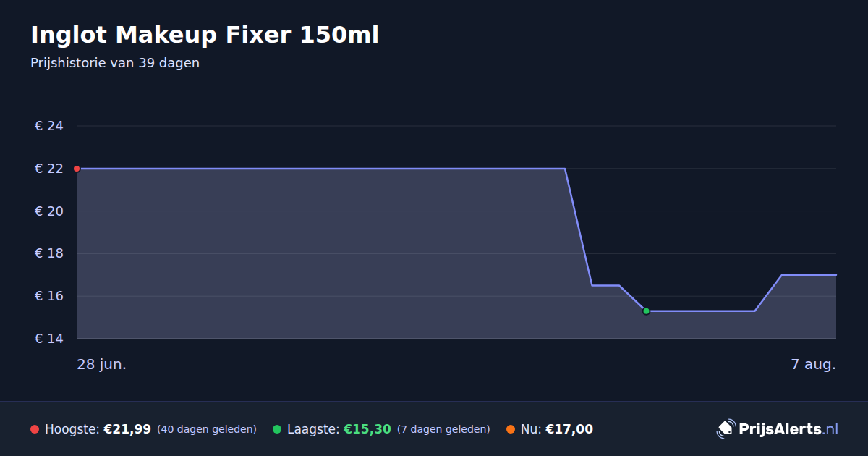Click the red dot beside Hoogste

[35, 429]
